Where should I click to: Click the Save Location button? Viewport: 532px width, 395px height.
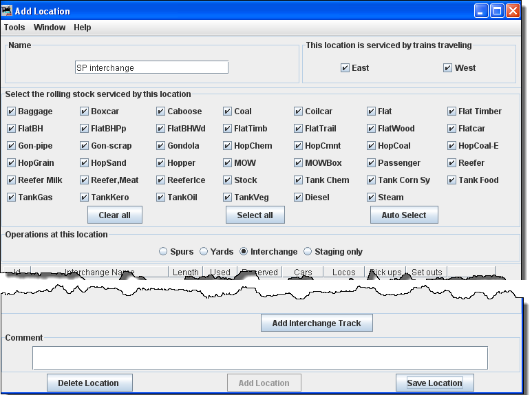tap(435, 383)
